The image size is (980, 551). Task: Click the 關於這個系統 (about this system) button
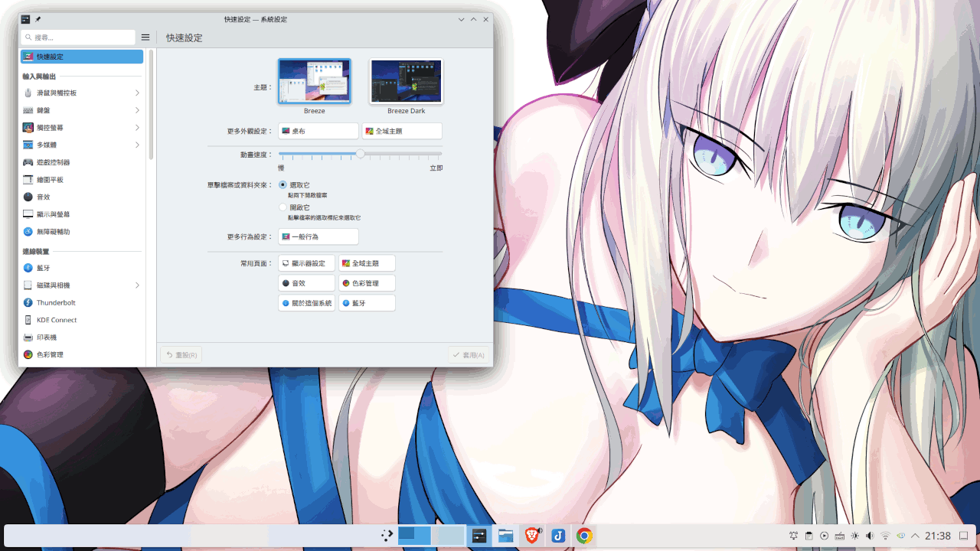[x=306, y=303]
